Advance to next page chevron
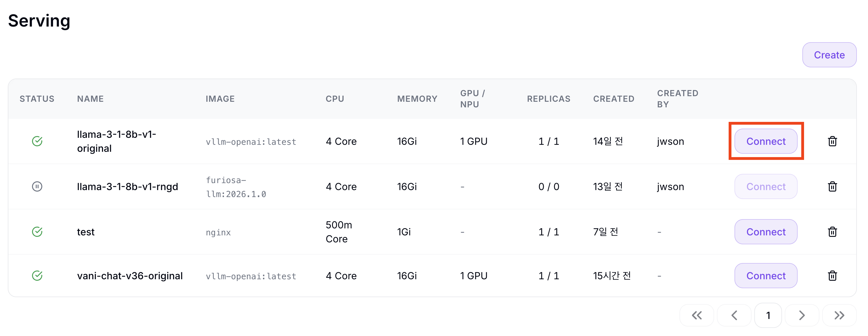Screen dimensions: 868x336 pyautogui.click(x=802, y=315)
